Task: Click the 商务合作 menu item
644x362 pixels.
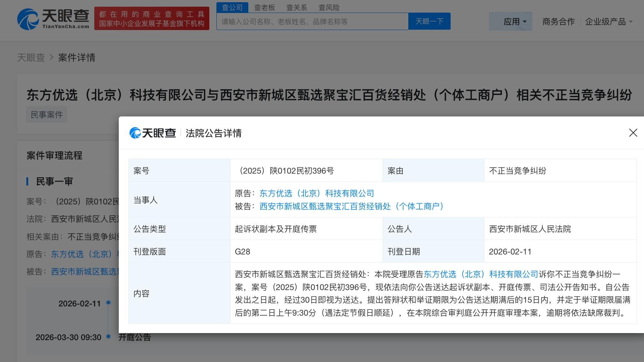Action: (x=558, y=22)
